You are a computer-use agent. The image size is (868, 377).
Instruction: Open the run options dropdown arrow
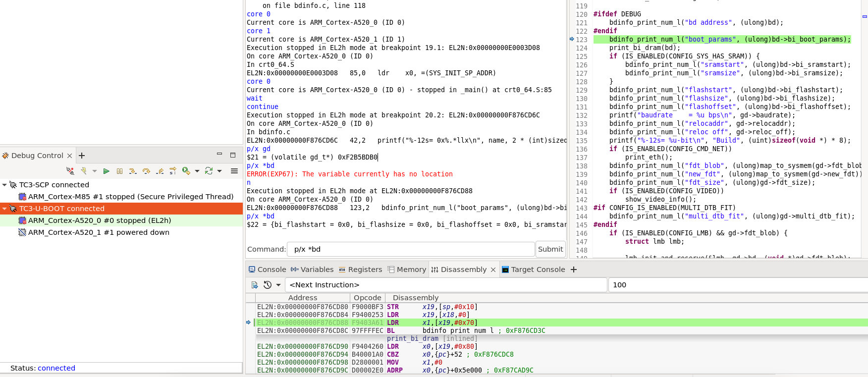[x=197, y=171]
